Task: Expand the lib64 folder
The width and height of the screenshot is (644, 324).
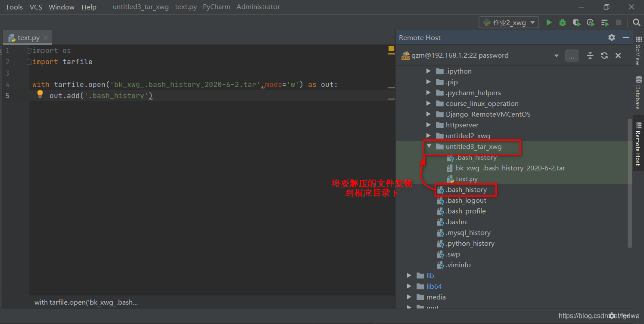Action: coord(410,286)
